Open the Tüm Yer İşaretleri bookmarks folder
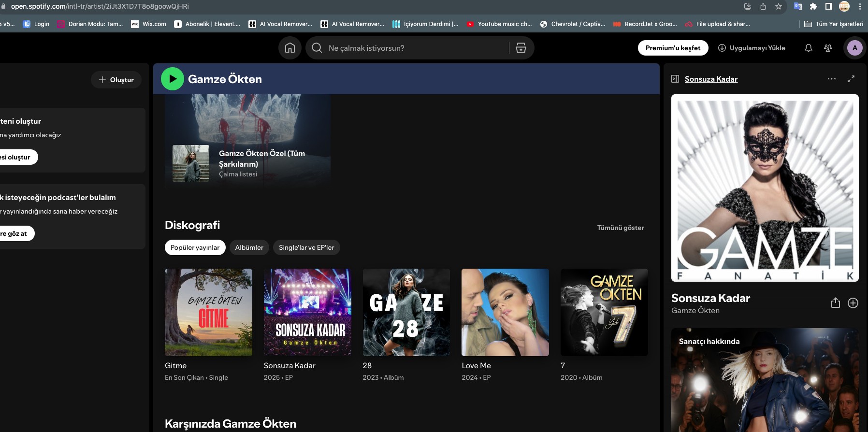 834,24
